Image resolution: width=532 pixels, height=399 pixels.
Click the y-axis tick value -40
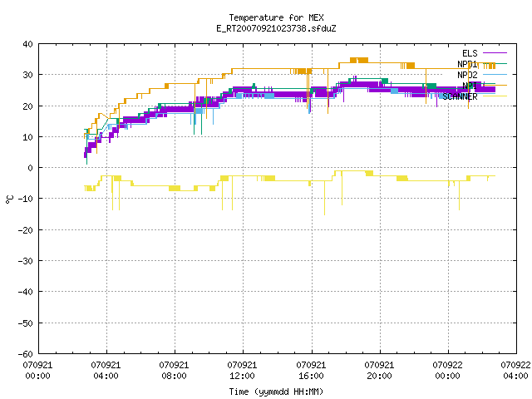(26, 292)
